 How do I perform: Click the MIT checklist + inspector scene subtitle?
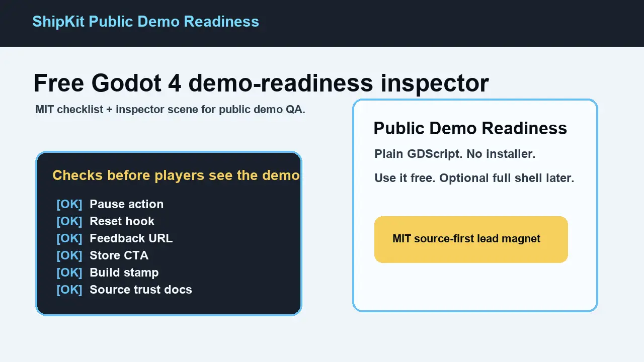[x=170, y=110]
